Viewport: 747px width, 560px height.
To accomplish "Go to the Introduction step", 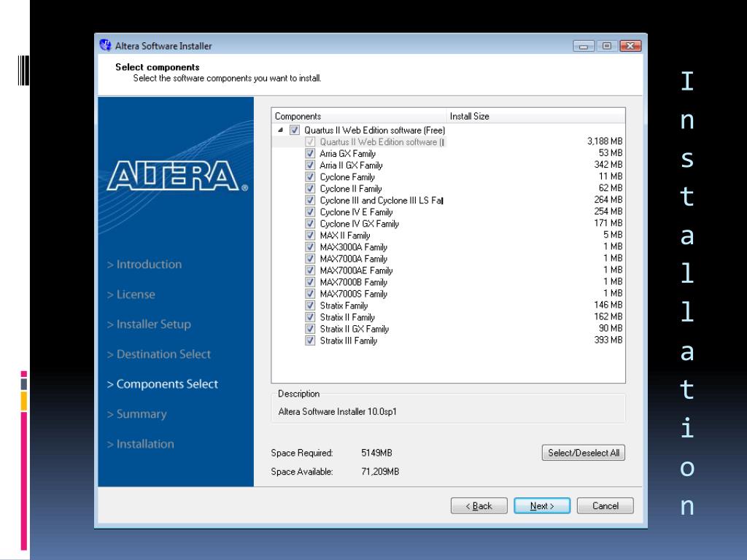I will 144,264.
